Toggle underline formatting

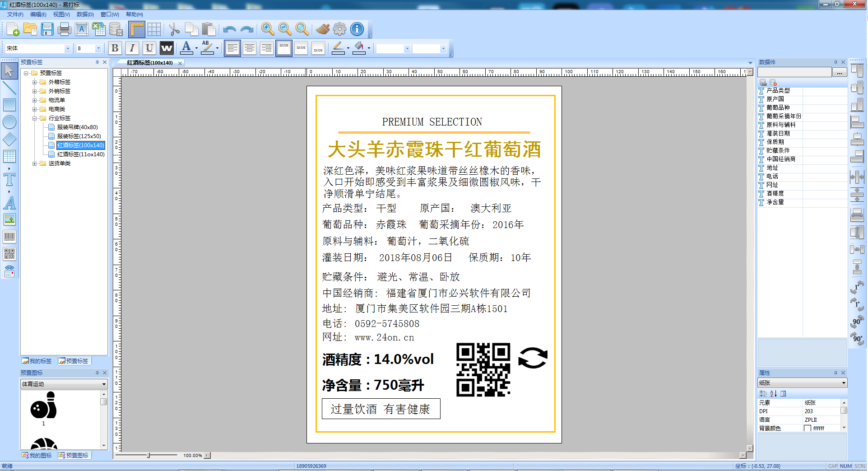click(x=149, y=48)
